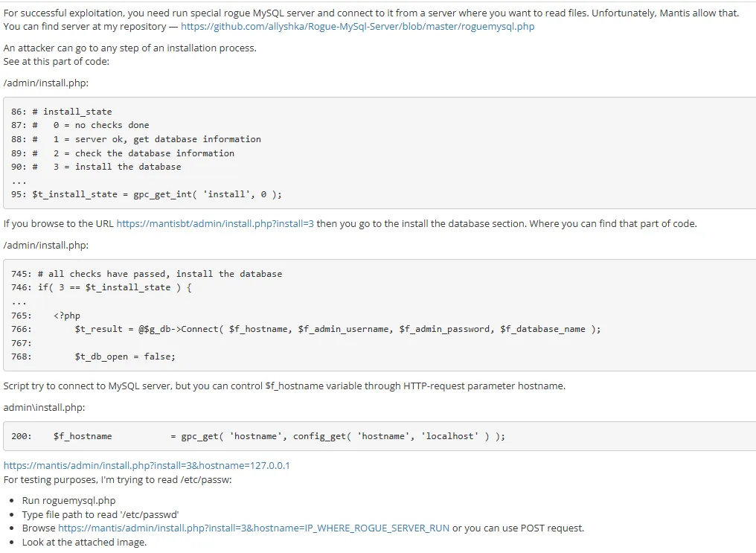Click code line '3 = install the database'
Image resolution: width=756 pixels, height=553 pixels.
point(96,167)
